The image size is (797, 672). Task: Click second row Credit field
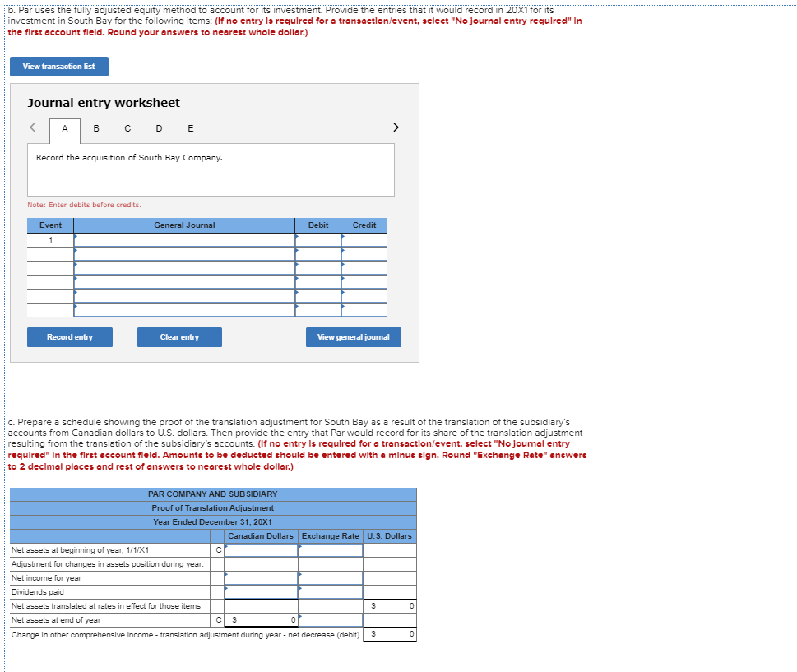click(364, 254)
